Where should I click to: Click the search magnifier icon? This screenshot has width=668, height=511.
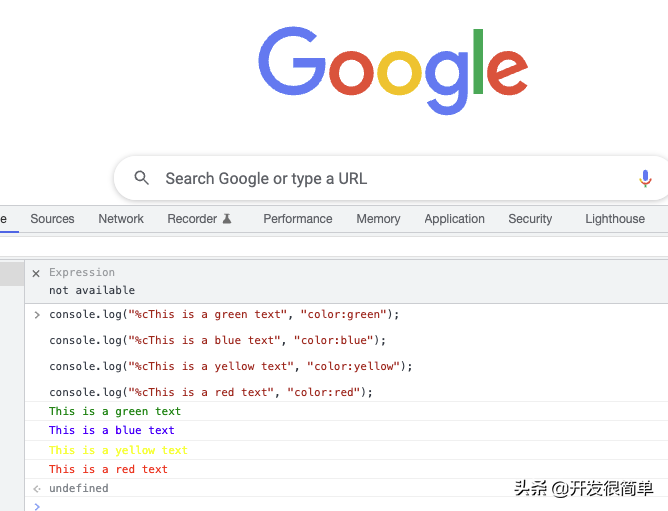141,178
